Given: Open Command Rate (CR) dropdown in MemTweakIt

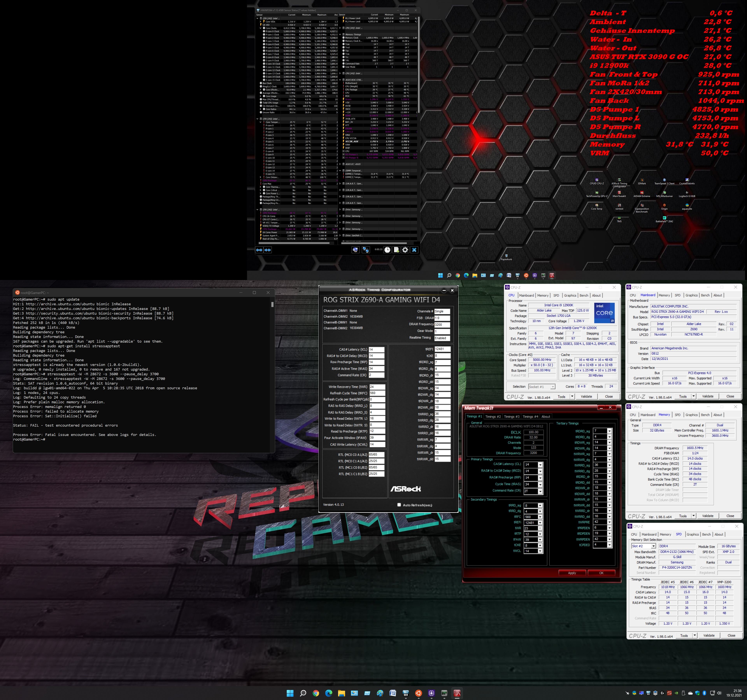Looking at the screenshot, I should (540, 491).
